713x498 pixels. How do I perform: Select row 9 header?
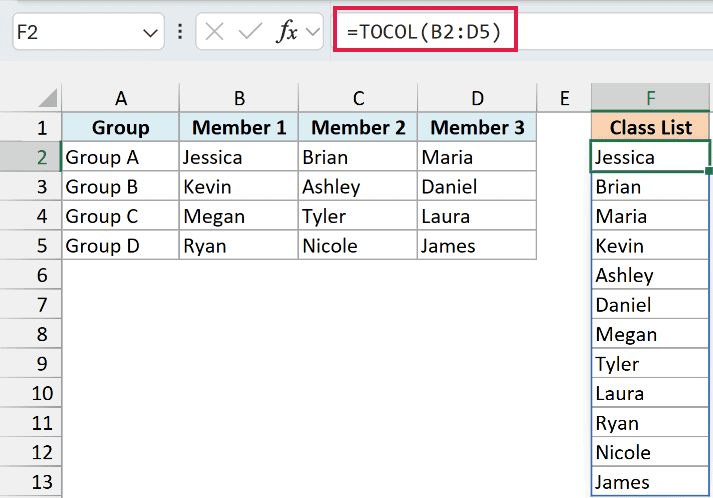point(30,363)
